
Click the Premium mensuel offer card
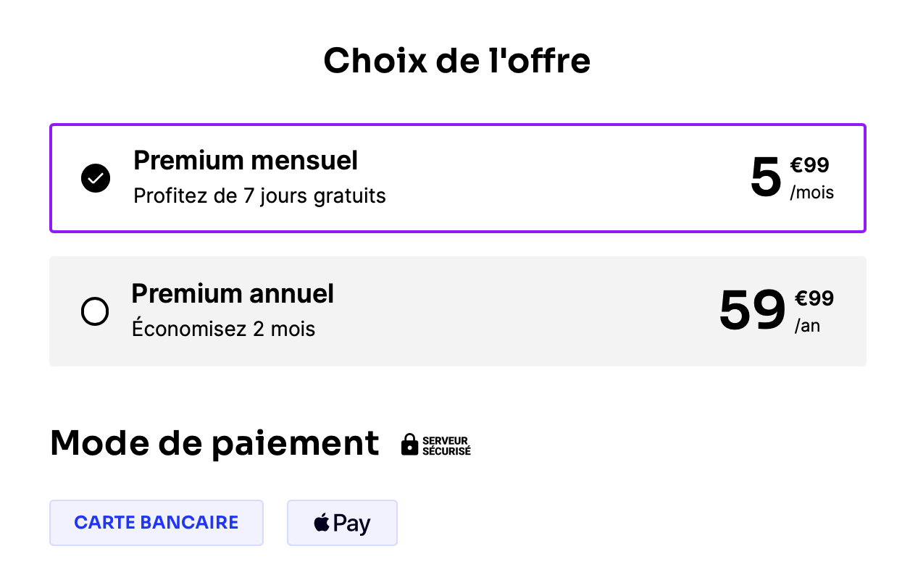pos(458,178)
